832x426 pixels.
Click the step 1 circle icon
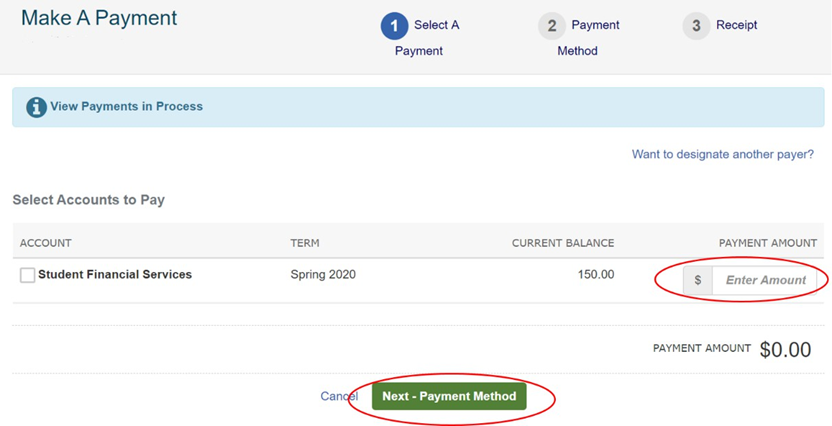394,26
